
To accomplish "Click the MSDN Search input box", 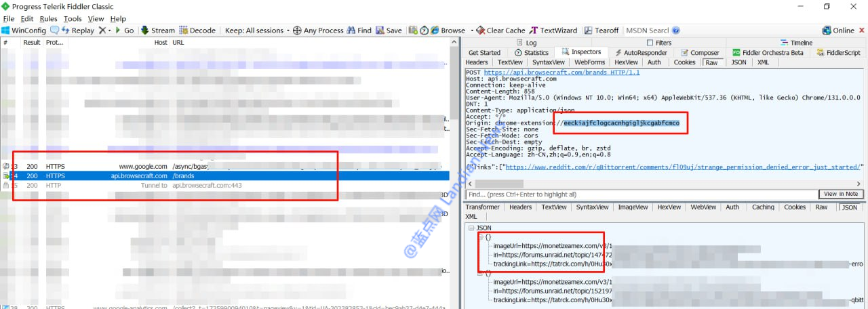I will pyautogui.click(x=647, y=30).
